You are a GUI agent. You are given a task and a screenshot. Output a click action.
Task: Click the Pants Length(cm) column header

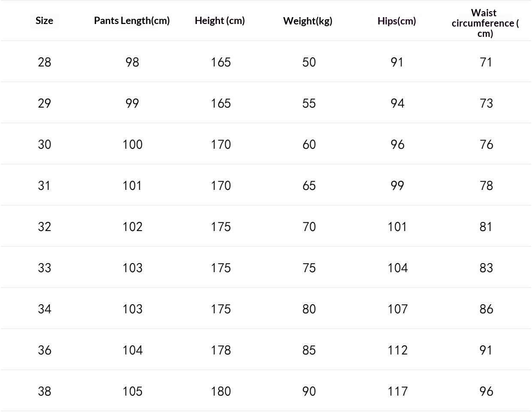pyautogui.click(x=132, y=21)
